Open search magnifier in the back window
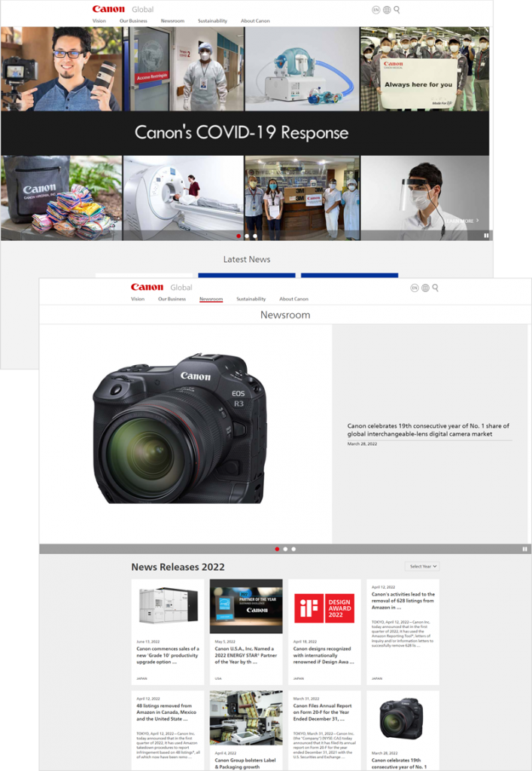532x771 pixels. click(x=397, y=10)
